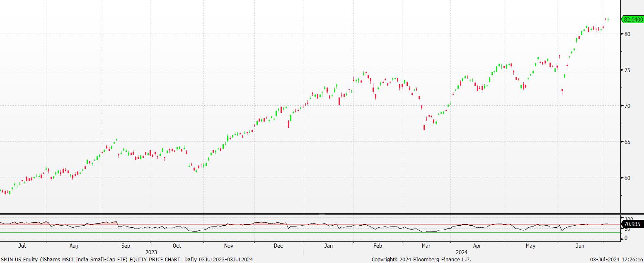Click the Apr month label on time axis
This screenshot has width=644, height=263.
click(x=477, y=246)
